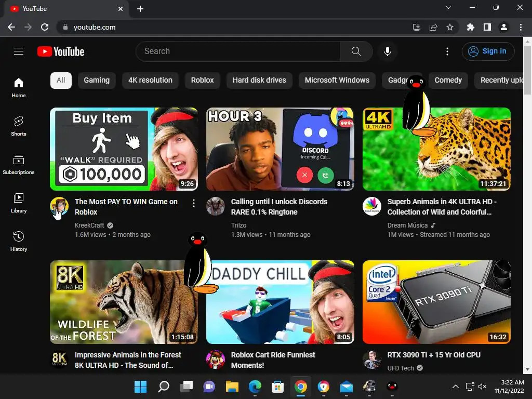Open History in sidebar
Image resolution: width=532 pixels, height=399 pixels.
pyautogui.click(x=19, y=241)
